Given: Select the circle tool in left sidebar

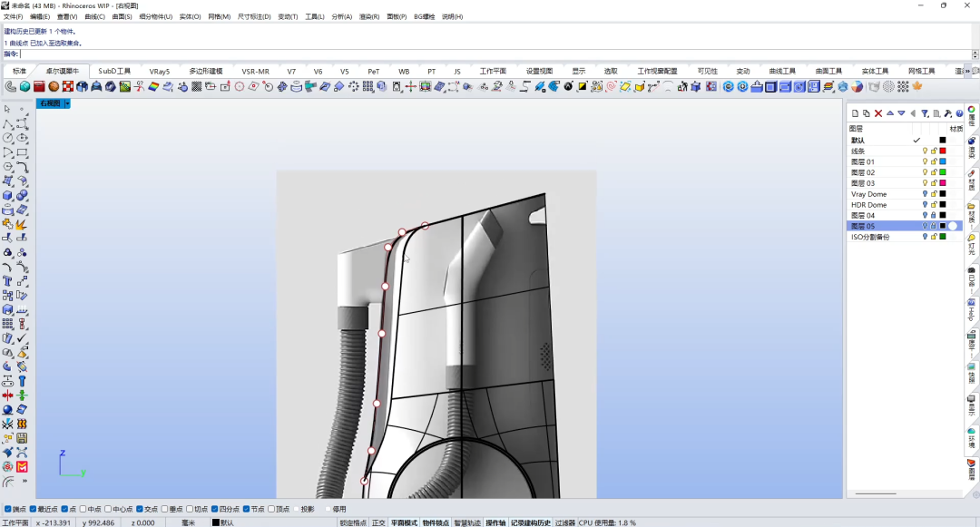Looking at the screenshot, I should [7, 138].
